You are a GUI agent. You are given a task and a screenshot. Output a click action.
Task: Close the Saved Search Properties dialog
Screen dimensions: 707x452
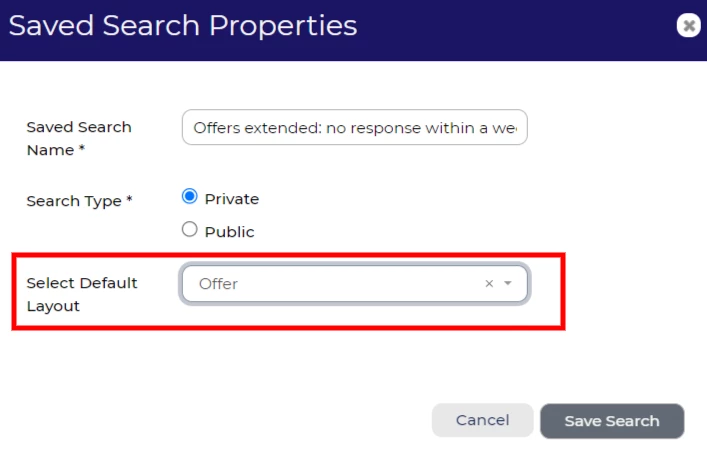click(x=688, y=26)
